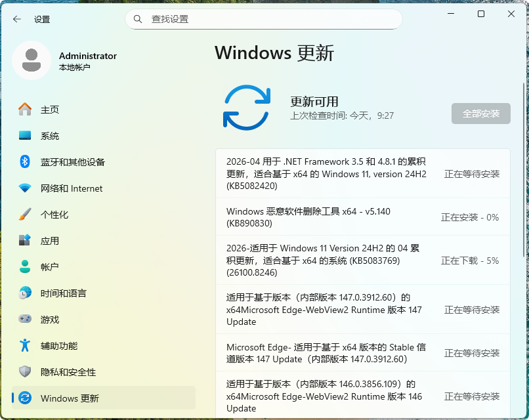Click the 全部安装 button
529x420 pixels.
point(480,114)
